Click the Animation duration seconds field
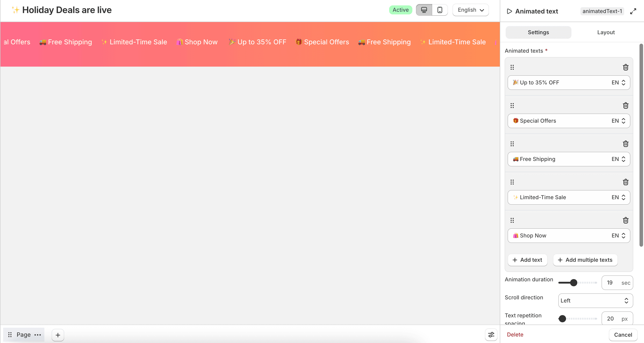The height and width of the screenshot is (343, 644). pyautogui.click(x=617, y=283)
